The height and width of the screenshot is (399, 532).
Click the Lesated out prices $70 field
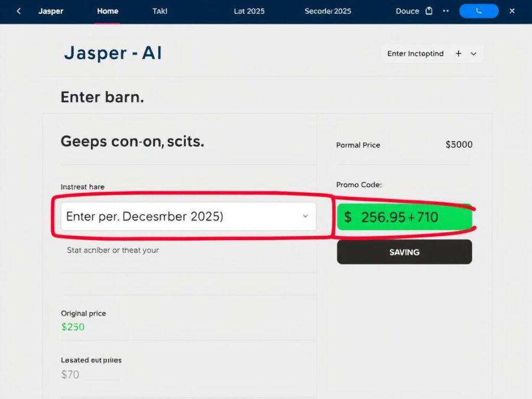(x=70, y=374)
